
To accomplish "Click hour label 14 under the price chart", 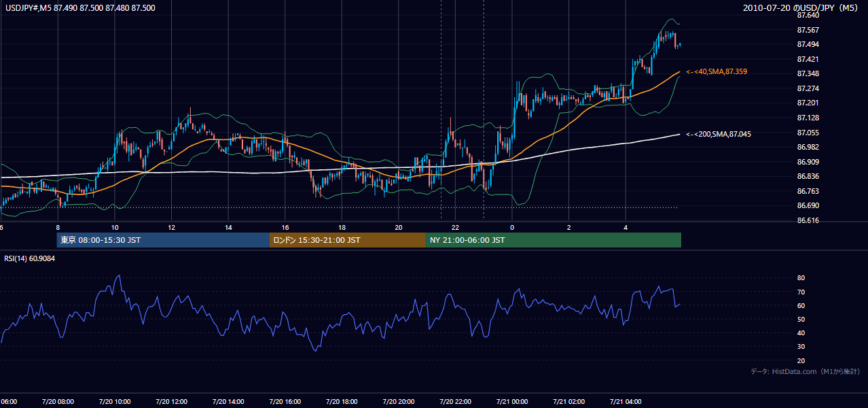I will coord(228,228).
